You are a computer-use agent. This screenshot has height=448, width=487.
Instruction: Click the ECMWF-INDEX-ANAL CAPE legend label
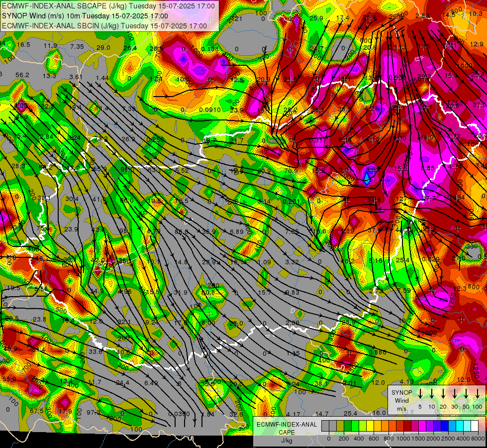pyautogui.click(x=287, y=429)
